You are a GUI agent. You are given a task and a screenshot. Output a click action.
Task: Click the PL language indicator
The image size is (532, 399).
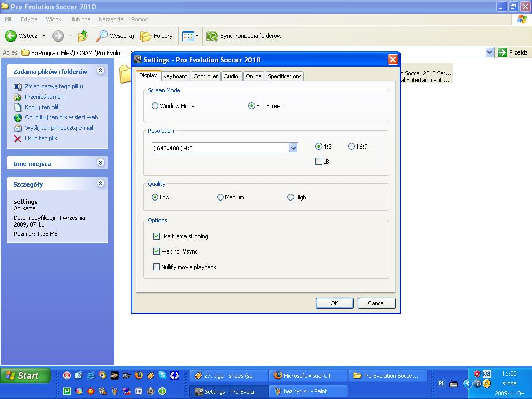442,384
